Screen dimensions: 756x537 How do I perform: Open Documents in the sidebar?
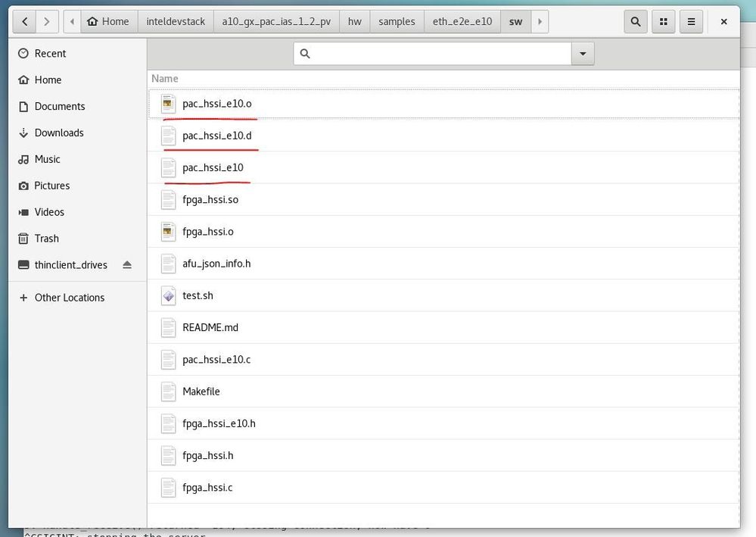[x=77, y=107]
